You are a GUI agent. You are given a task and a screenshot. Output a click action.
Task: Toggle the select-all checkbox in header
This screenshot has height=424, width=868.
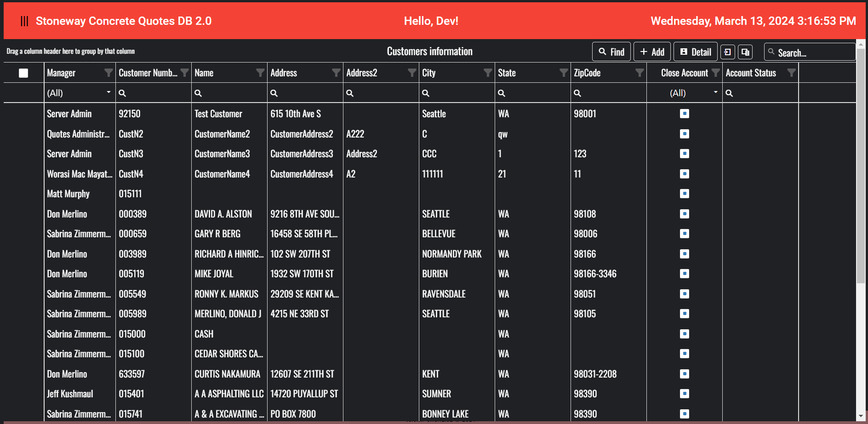(x=23, y=73)
